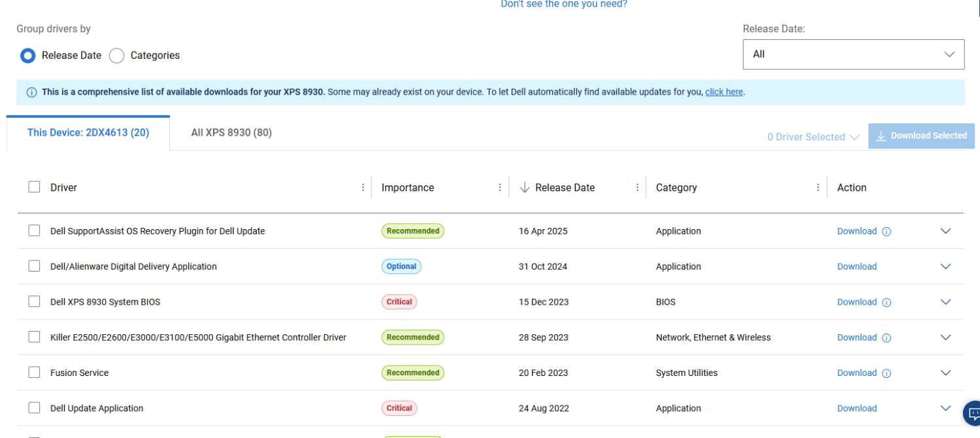Click the 'System Utilities' category cell
The width and height of the screenshot is (980, 438).
tap(687, 373)
